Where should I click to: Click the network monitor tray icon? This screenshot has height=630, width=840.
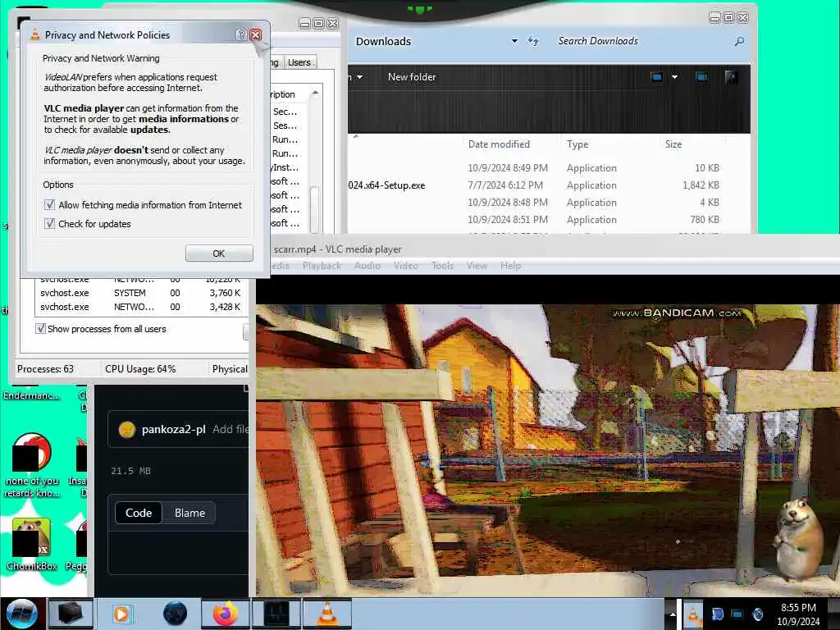737,614
